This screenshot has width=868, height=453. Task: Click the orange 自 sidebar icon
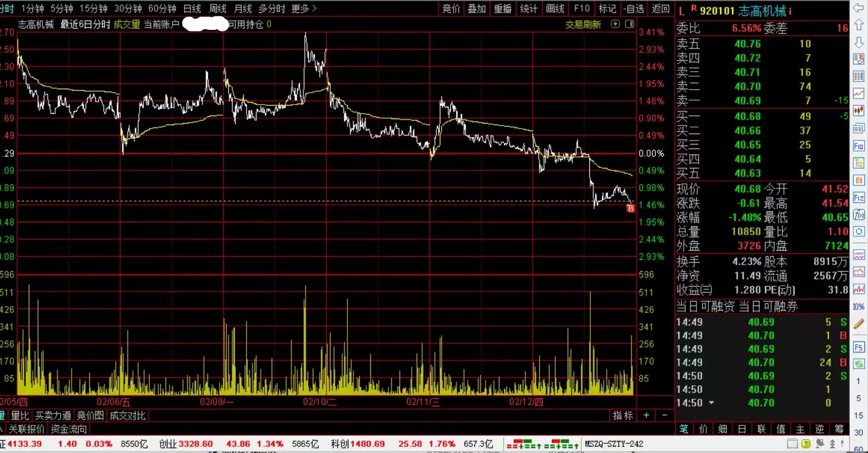pyautogui.click(x=859, y=180)
